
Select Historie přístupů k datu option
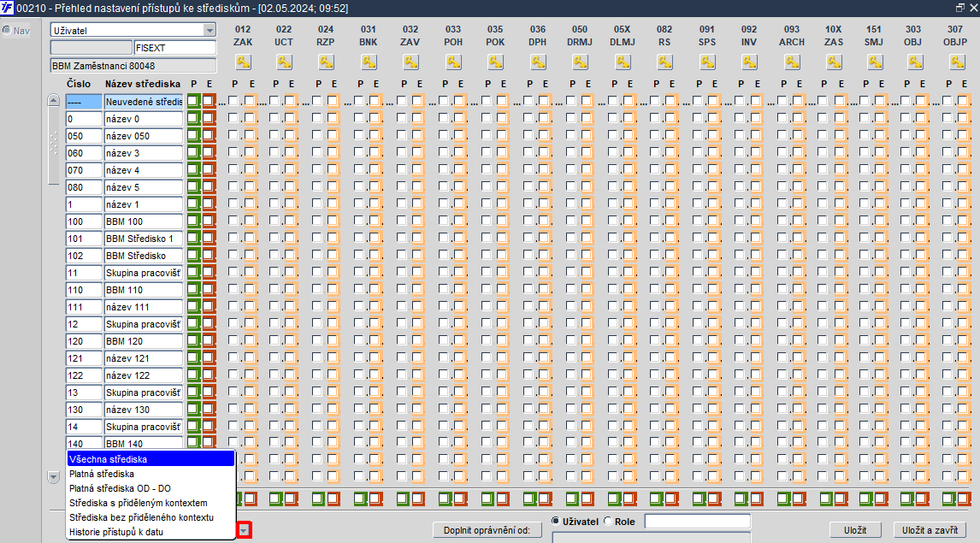coord(116,532)
